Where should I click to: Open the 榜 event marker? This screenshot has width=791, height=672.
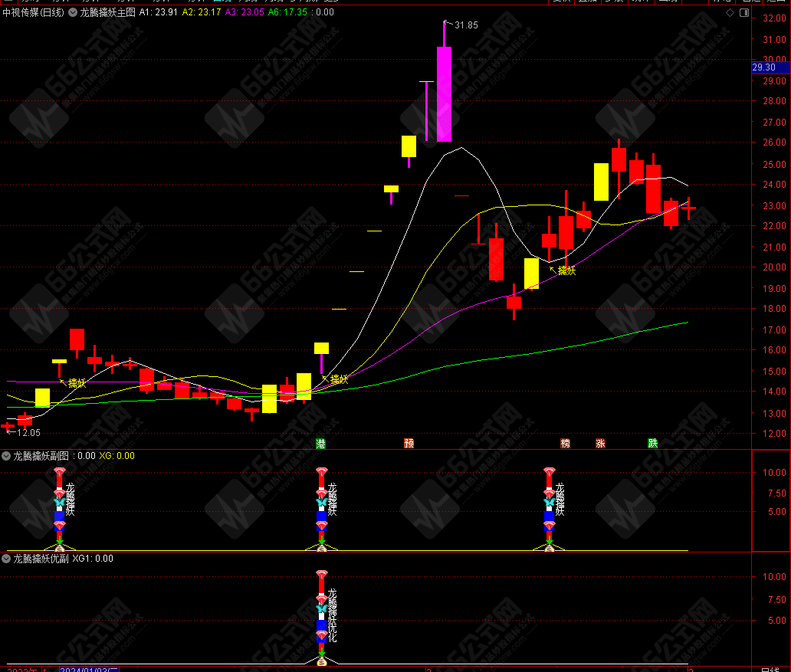pos(566,444)
